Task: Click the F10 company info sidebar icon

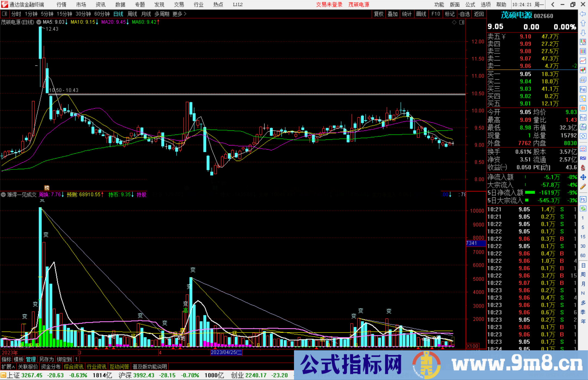Action: (x=583, y=89)
